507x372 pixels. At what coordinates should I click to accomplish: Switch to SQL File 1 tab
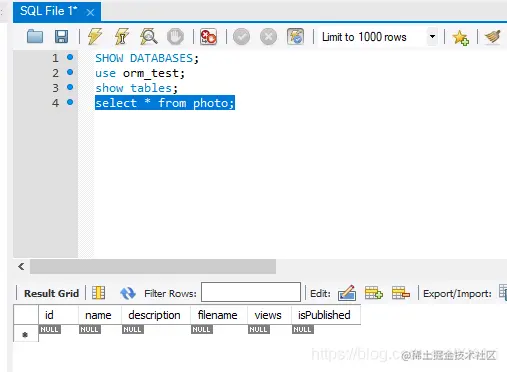48,11
